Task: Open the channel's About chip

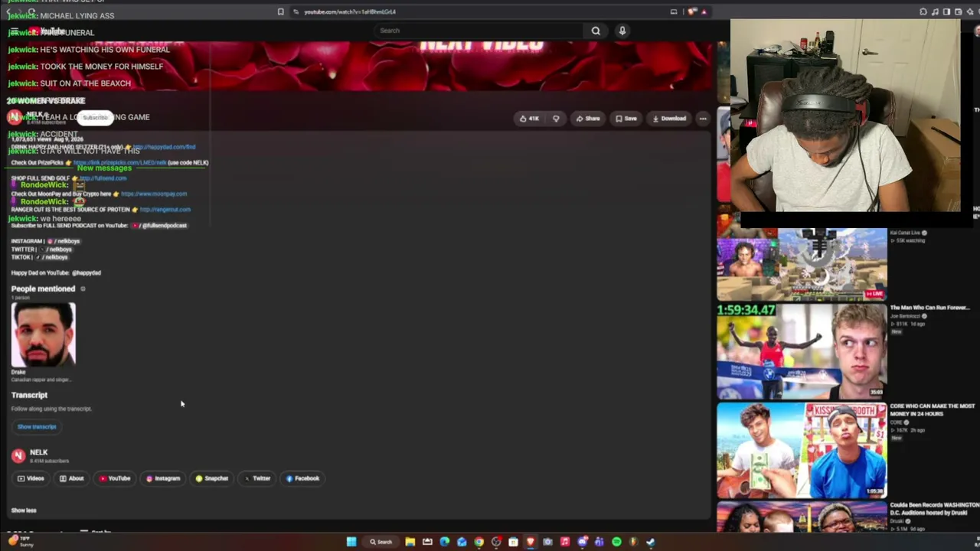Action: [72, 478]
